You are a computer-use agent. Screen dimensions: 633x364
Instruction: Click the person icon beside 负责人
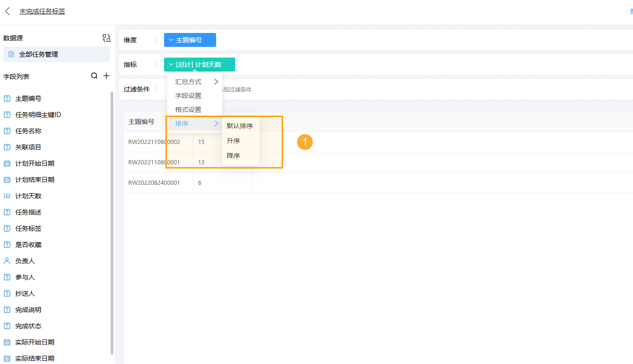point(7,261)
